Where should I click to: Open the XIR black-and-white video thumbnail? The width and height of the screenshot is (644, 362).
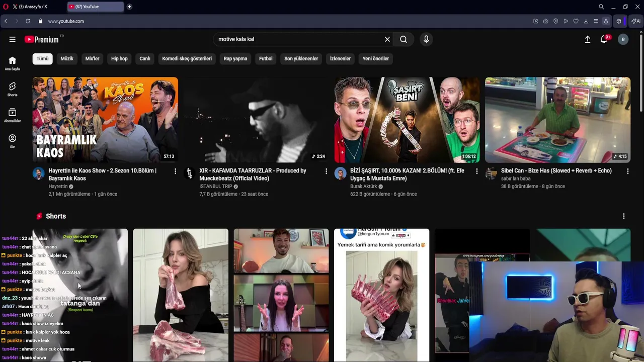click(256, 120)
